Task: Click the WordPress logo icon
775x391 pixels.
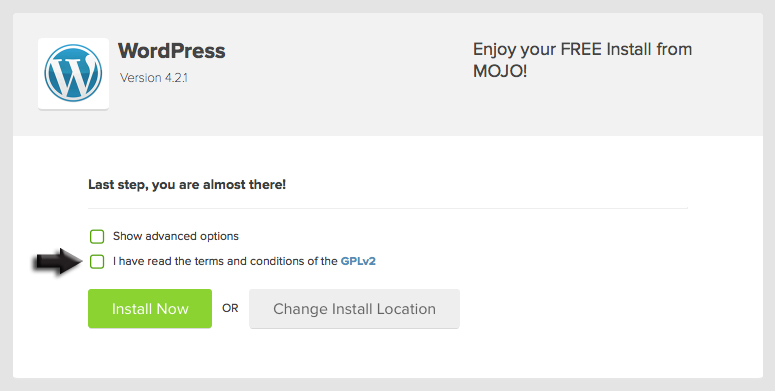Action: (x=73, y=73)
